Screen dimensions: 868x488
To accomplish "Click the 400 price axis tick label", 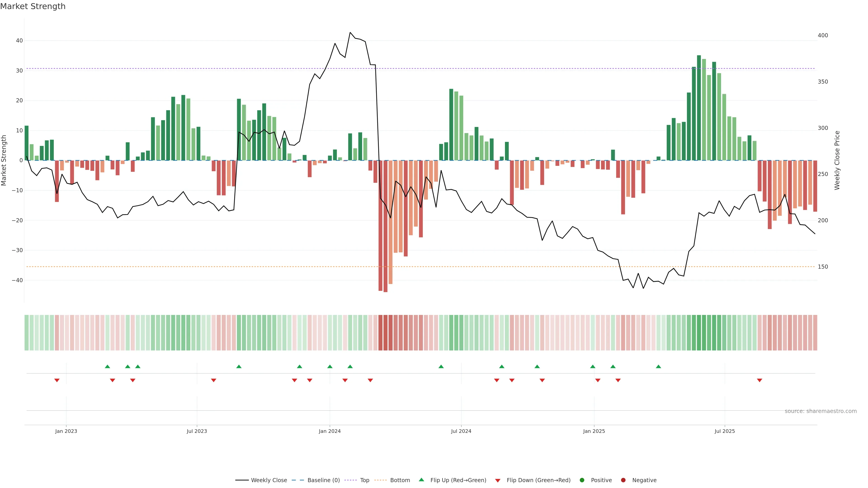I will pos(823,35).
